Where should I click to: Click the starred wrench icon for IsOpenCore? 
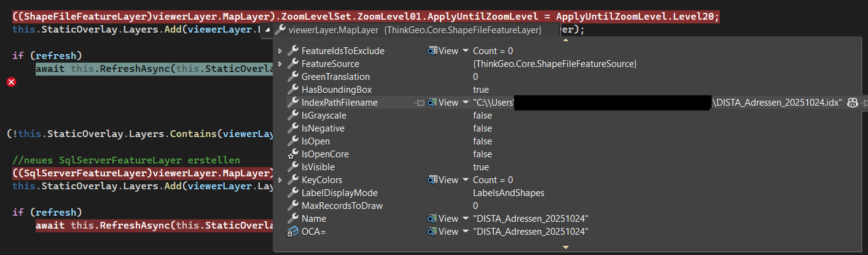point(293,154)
